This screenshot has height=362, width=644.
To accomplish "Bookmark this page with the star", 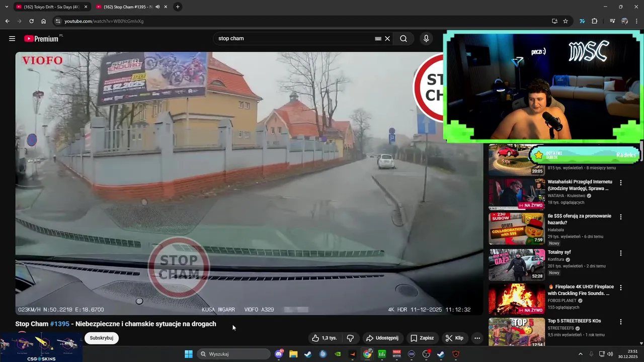I will (x=566, y=21).
